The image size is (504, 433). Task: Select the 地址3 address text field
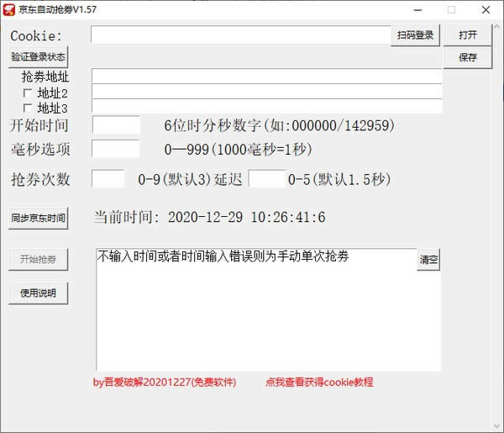(266, 107)
